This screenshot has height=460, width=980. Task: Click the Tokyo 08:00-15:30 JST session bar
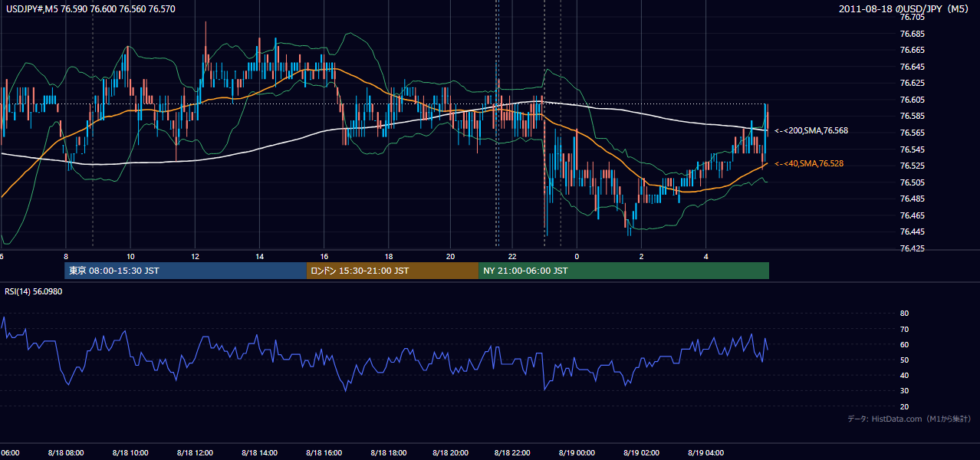tap(185, 271)
